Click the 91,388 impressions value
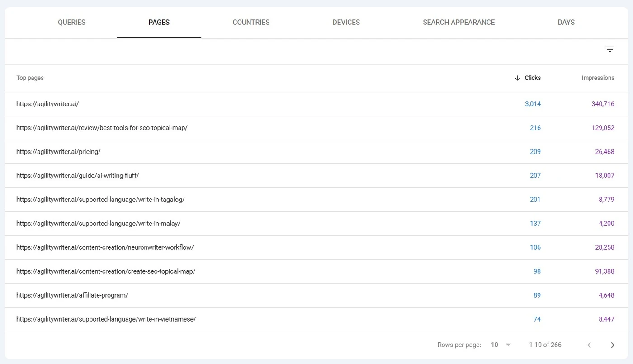Screen dimensions: 633x364 [605, 271]
